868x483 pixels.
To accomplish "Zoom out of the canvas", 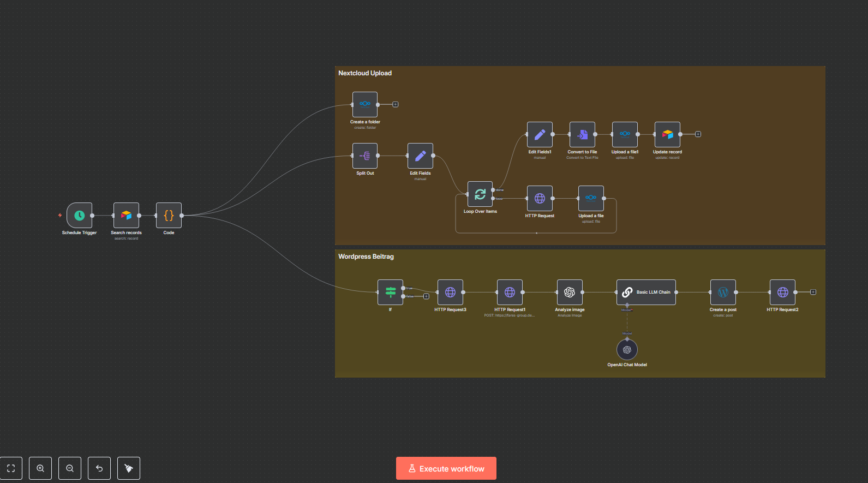I will click(70, 468).
